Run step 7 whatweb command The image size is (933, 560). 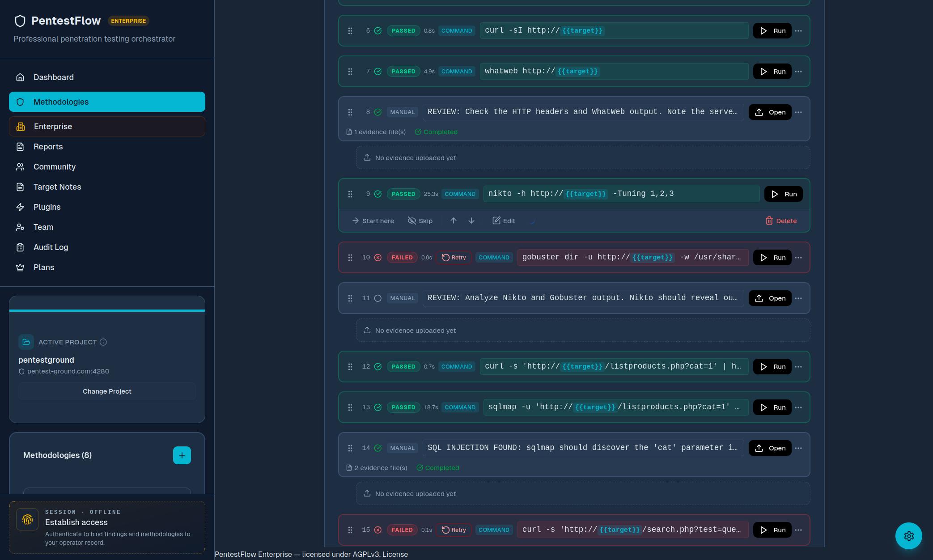(x=772, y=72)
